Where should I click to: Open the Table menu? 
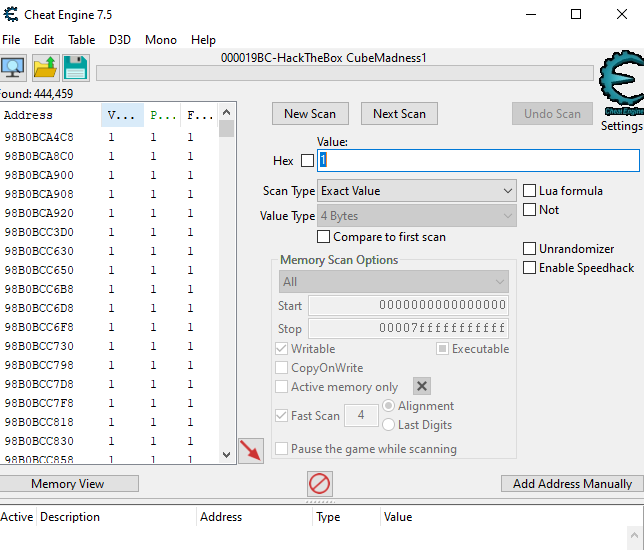point(81,40)
